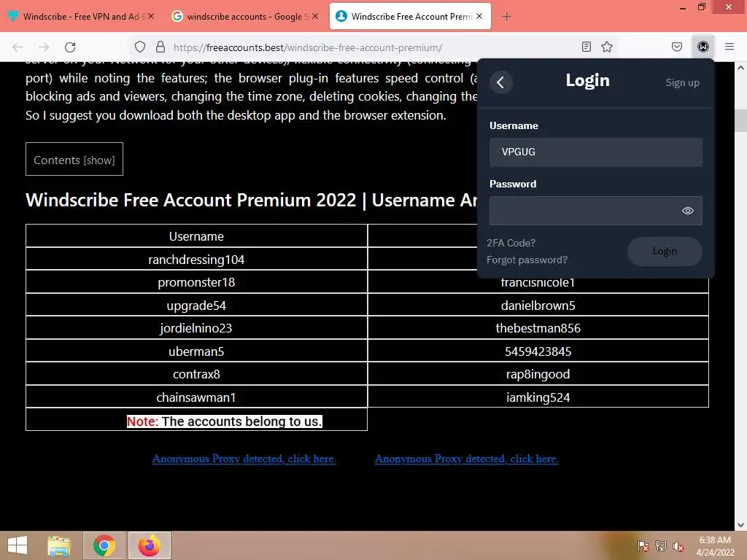Show password with the eye icon
Screen dimensions: 747x560
coord(687,211)
